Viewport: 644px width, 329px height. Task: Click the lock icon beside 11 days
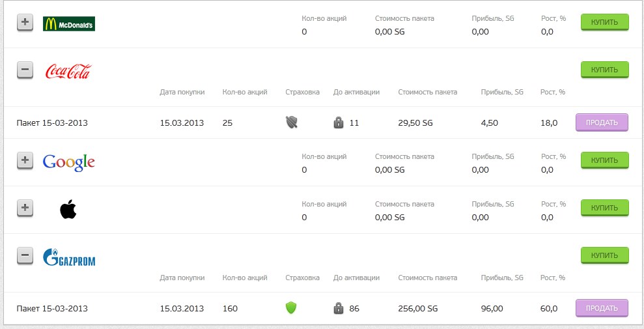point(339,122)
